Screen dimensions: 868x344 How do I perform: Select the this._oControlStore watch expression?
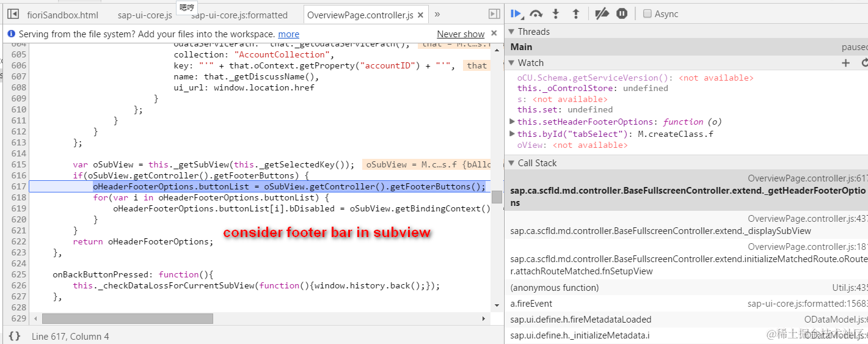[x=593, y=89]
